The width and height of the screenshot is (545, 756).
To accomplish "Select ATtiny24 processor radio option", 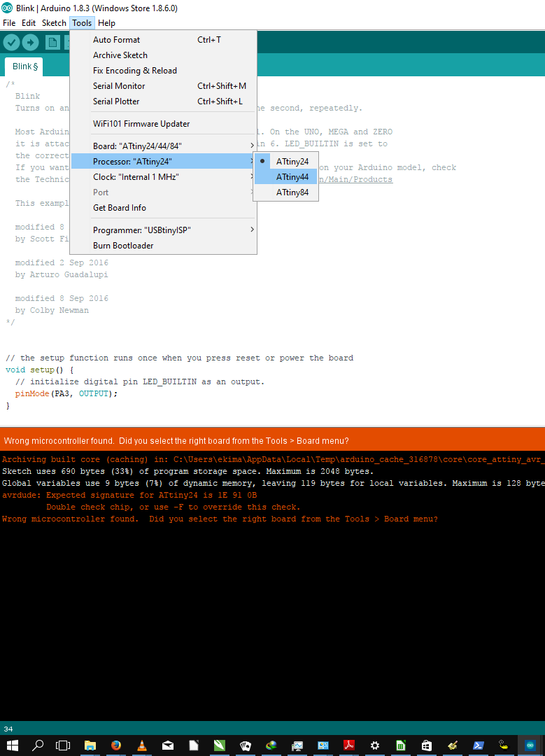I will click(286, 162).
